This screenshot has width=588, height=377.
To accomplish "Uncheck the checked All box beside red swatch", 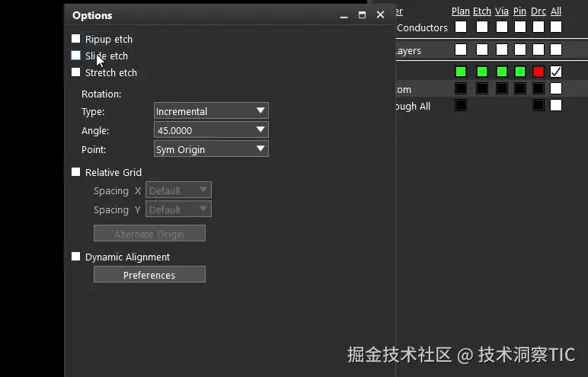I will click(x=556, y=72).
